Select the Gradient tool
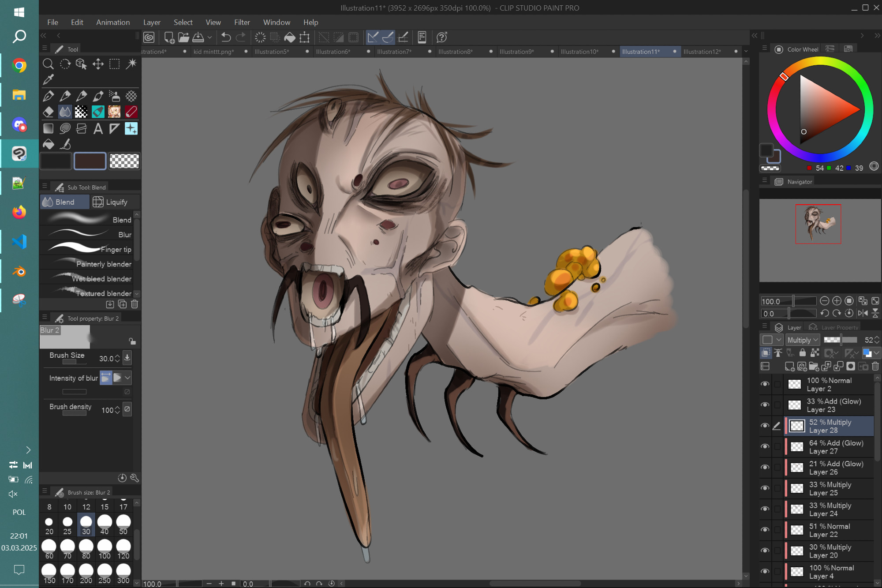The height and width of the screenshot is (588, 882). coord(48,129)
